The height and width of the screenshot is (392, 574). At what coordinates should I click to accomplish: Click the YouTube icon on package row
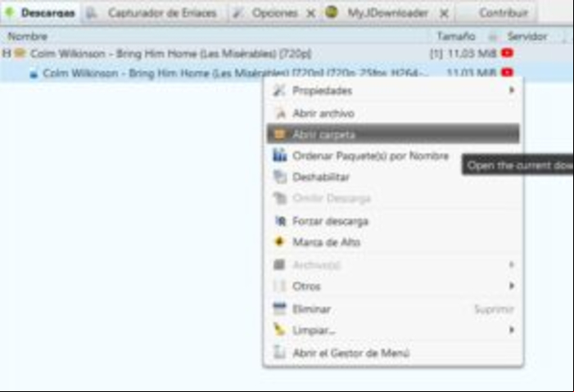click(x=507, y=53)
